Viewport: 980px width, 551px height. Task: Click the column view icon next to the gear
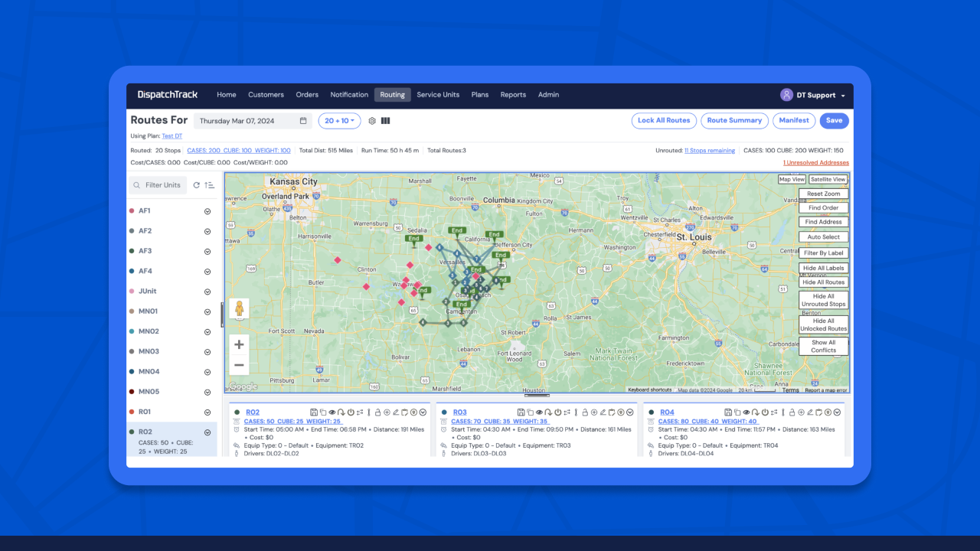tap(385, 120)
